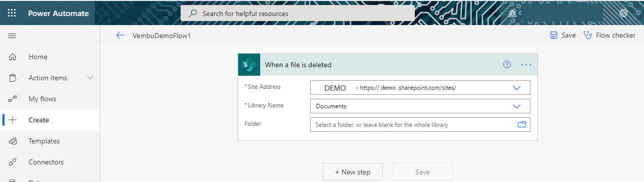Click the Folder input field
Screen dimensions: 644x182
pyautogui.click(x=420, y=125)
